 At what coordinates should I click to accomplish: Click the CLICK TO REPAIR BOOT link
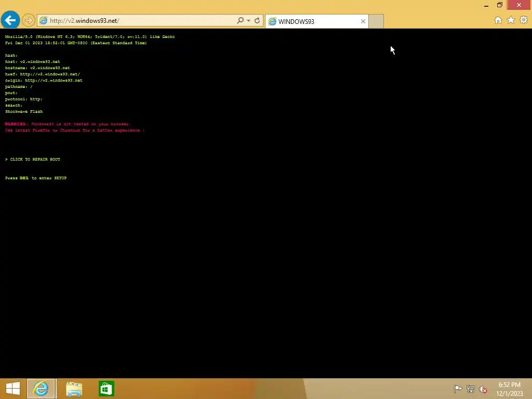(33, 159)
